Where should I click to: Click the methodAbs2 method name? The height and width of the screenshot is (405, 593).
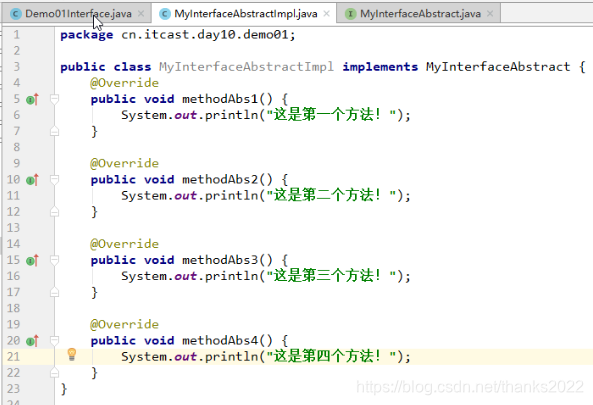[x=220, y=180]
